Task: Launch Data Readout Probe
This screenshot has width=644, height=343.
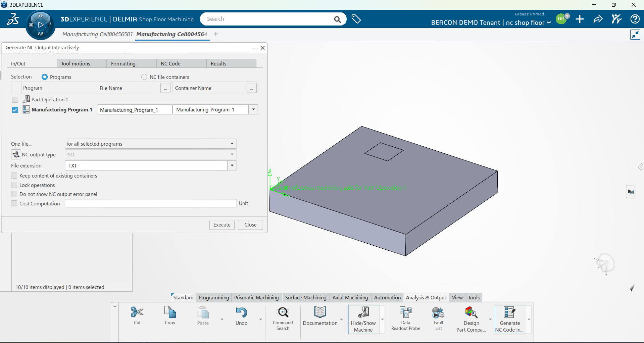Action: click(x=406, y=318)
